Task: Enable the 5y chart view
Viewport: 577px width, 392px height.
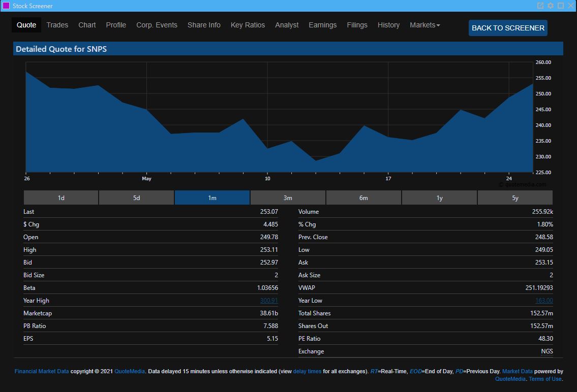Action: (515, 198)
